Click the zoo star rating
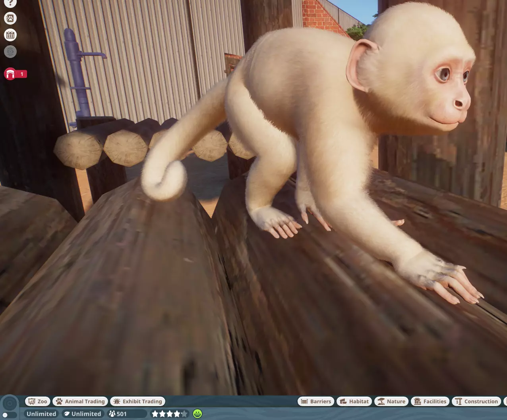The image size is (507, 420). click(x=169, y=414)
